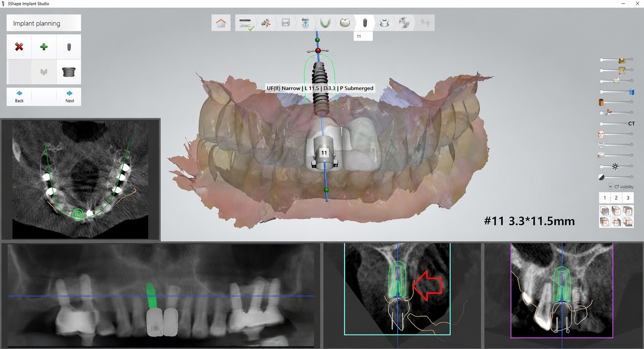Select tooth 11 below the workflow bar

[x=363, y=36]
